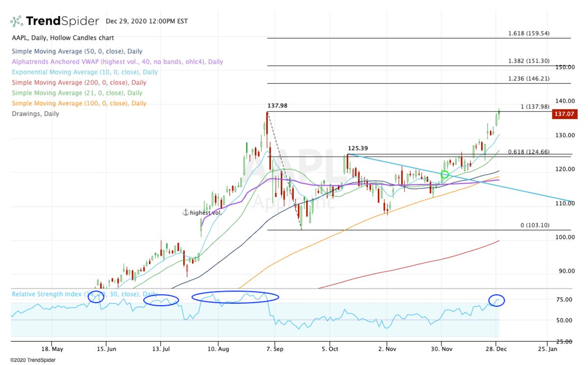Click the wide blue RSI ellipse in August

tap(235, 297)
